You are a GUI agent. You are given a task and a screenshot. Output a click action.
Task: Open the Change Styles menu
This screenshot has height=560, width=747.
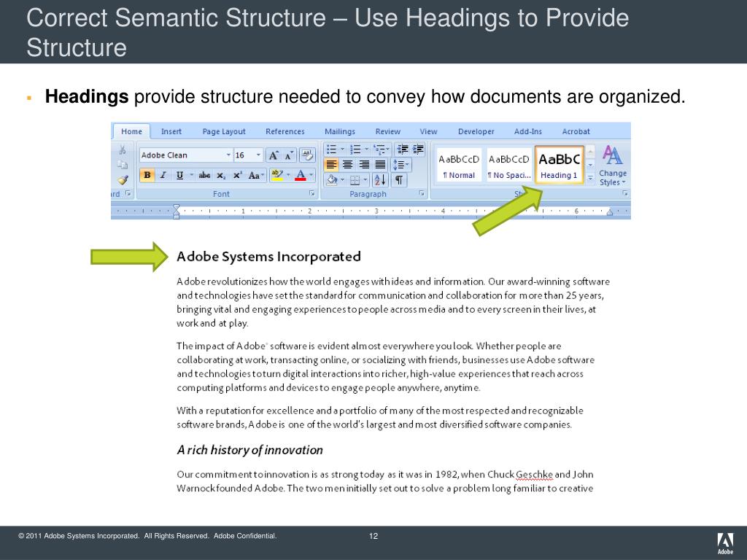(613, 166)
